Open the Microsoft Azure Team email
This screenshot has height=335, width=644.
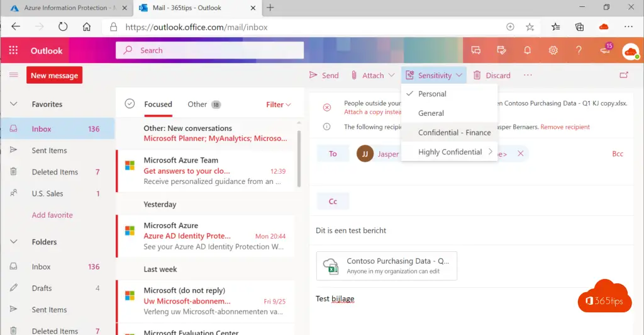click(206, 171)
